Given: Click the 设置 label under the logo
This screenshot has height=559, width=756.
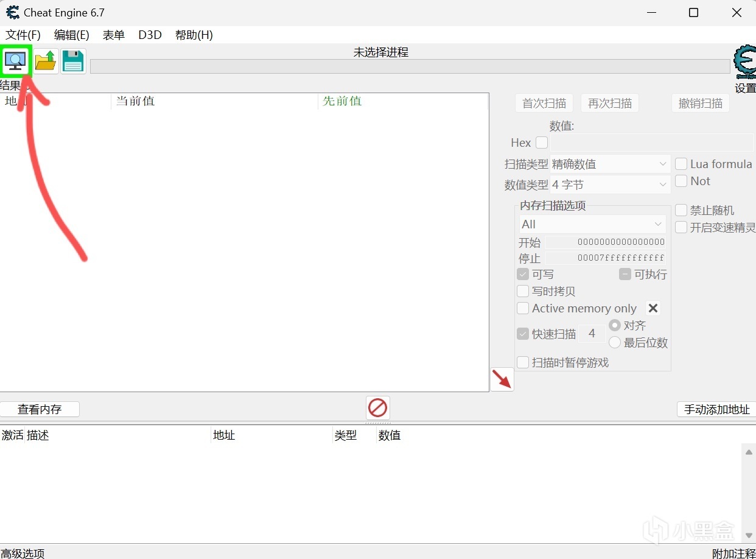Looking at the screenshot, I should [x=745, y=88].
